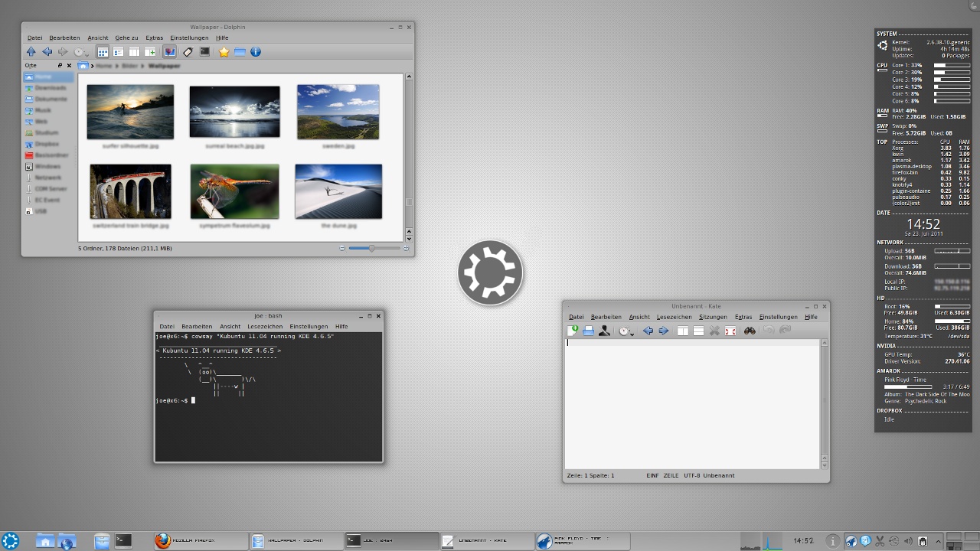The width and height of the screenshot is (980, 551).
Task: Switch to Mozilla Firefox task in taskbar
Action: [x=201, y=541]
